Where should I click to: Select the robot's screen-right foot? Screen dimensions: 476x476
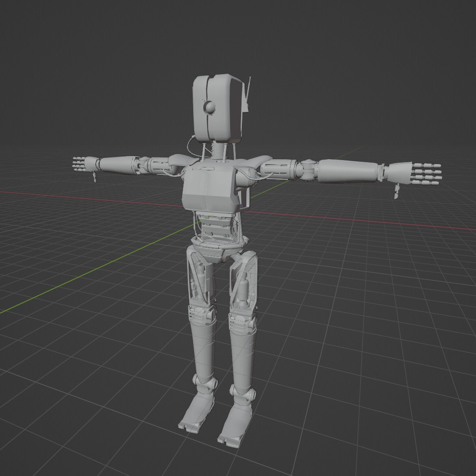pyautogui.click(x=235, y=427)
